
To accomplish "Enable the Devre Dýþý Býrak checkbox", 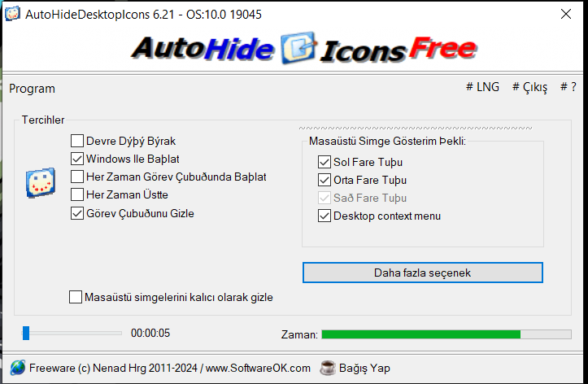I will coord(77,141).
